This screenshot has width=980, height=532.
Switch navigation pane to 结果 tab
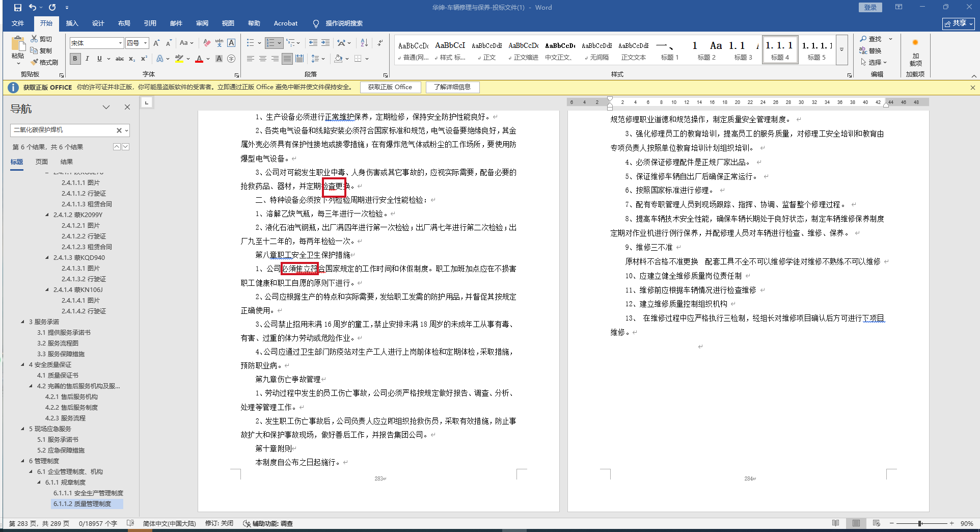[67, 162]
